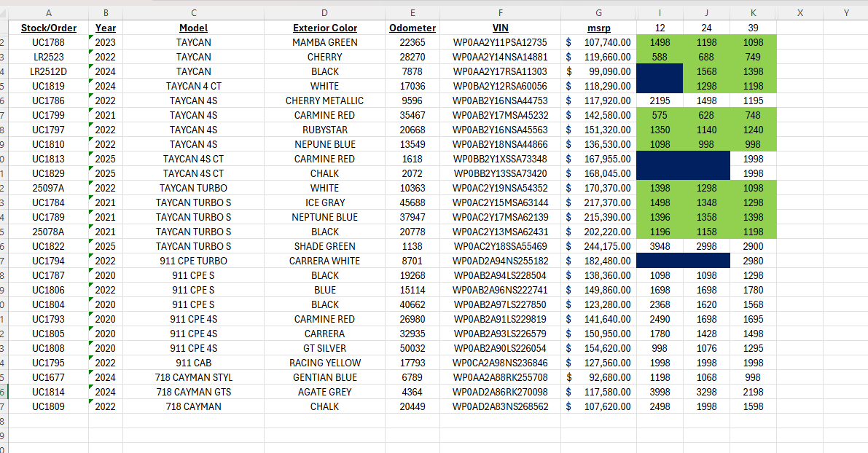The image size is (868, 453).
Task: Click green cell with value 588
Action: tap(660, 57)
